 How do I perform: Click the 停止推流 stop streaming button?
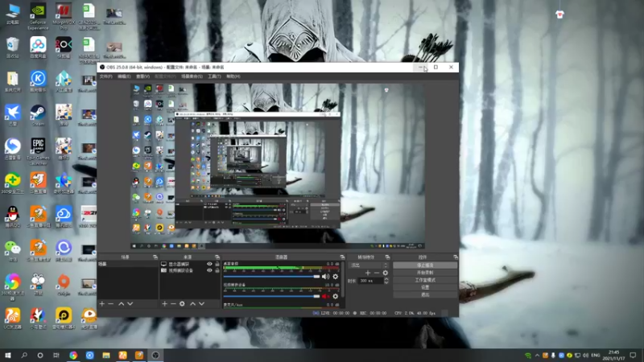pyautogui.click(x=425, y=265)
